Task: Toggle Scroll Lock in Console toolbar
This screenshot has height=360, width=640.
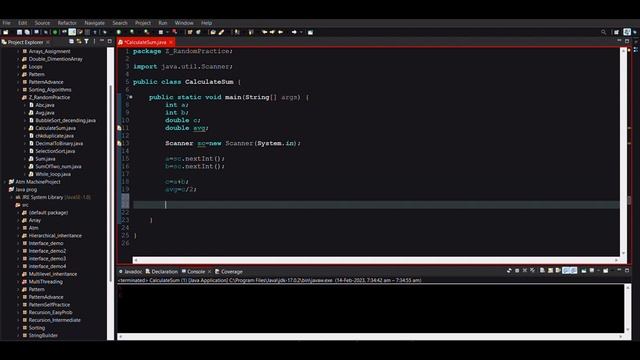Action: pos(550,271)
